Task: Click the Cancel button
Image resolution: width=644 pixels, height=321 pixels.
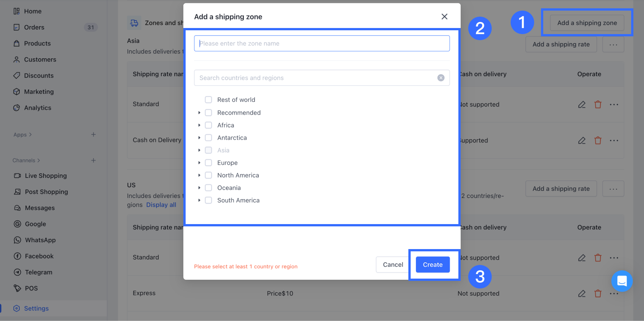Action: tap(393, 265)
